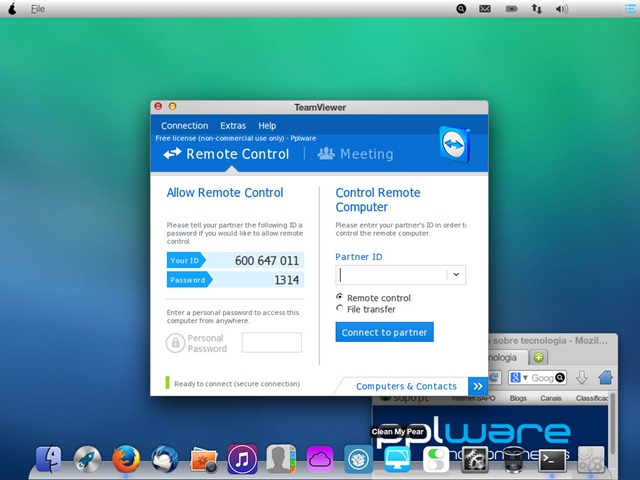Open the network arrows indicator
Screen dimensions: 640x480
537,9
